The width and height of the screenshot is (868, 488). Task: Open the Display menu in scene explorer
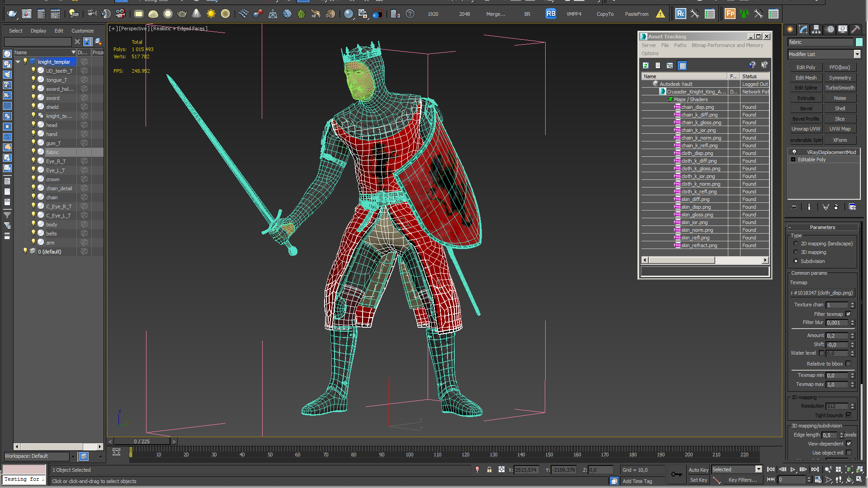(38, 31)
